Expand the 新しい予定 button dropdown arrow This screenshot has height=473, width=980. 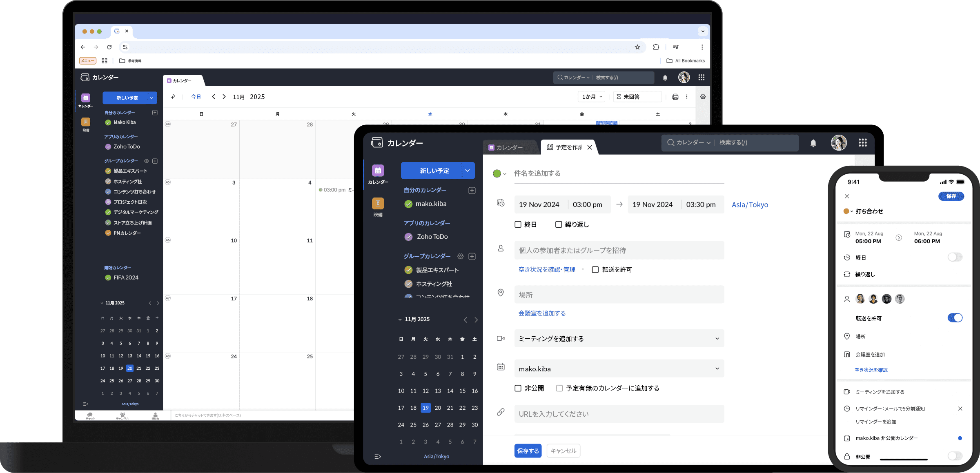click(468, 171)
